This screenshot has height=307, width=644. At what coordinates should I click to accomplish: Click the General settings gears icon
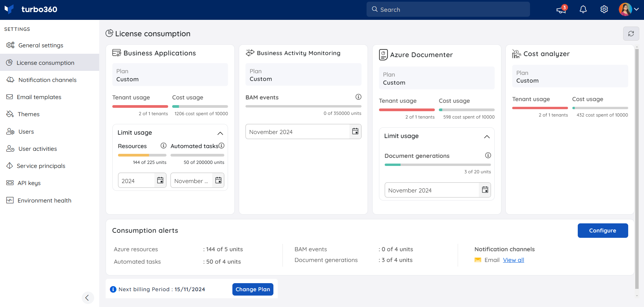(x=10, y=45)
